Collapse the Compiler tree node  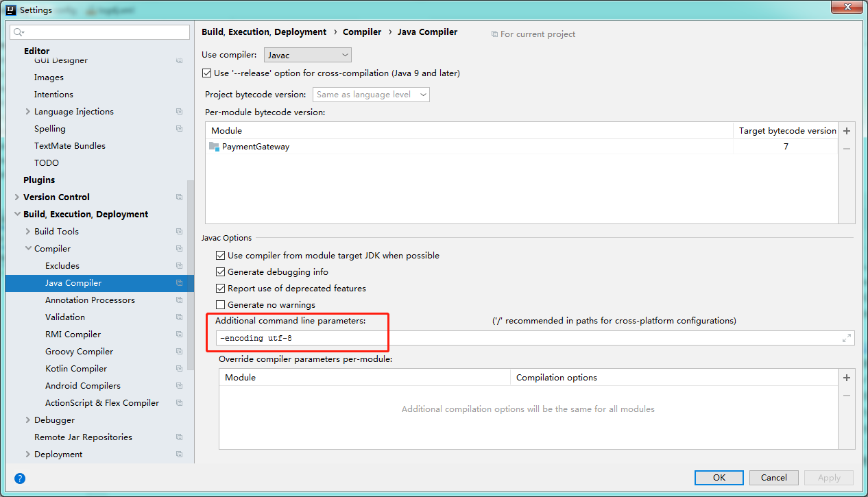[x=28, y=249]
